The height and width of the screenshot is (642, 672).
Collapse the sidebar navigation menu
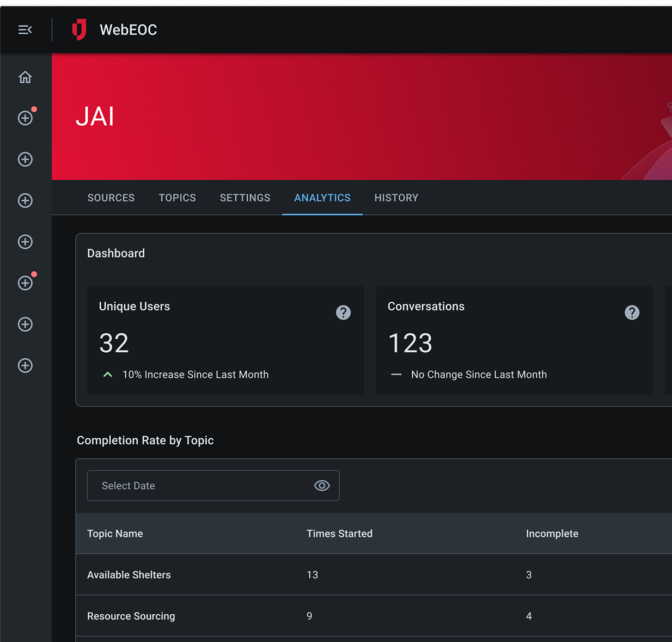(25, 30)
